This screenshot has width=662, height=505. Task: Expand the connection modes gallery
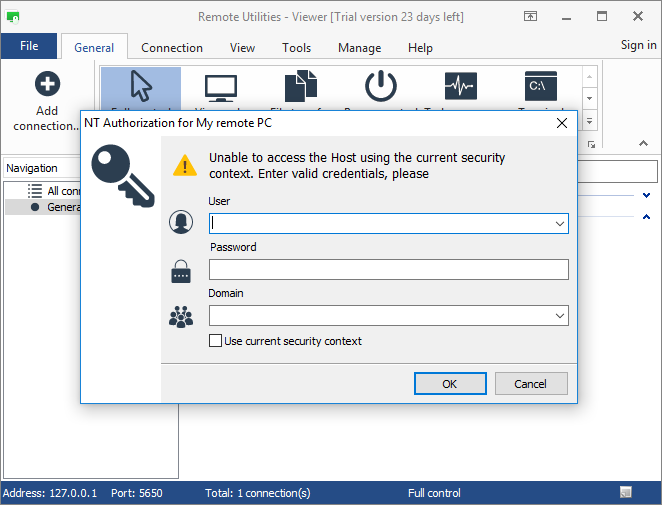tap(589, 121)
